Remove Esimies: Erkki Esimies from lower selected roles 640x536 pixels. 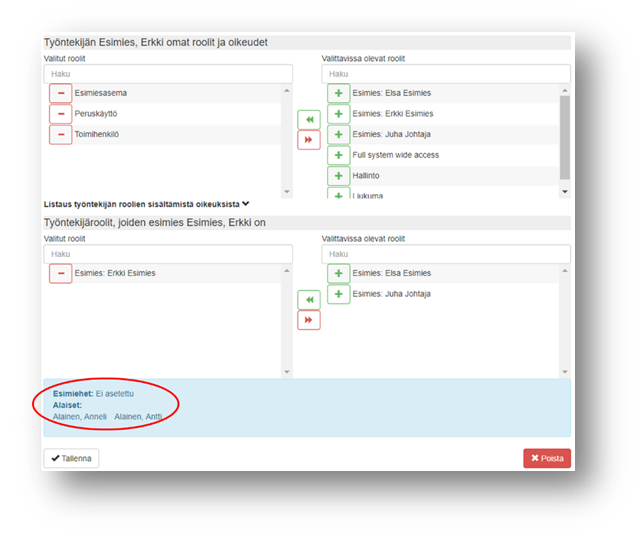61,273
